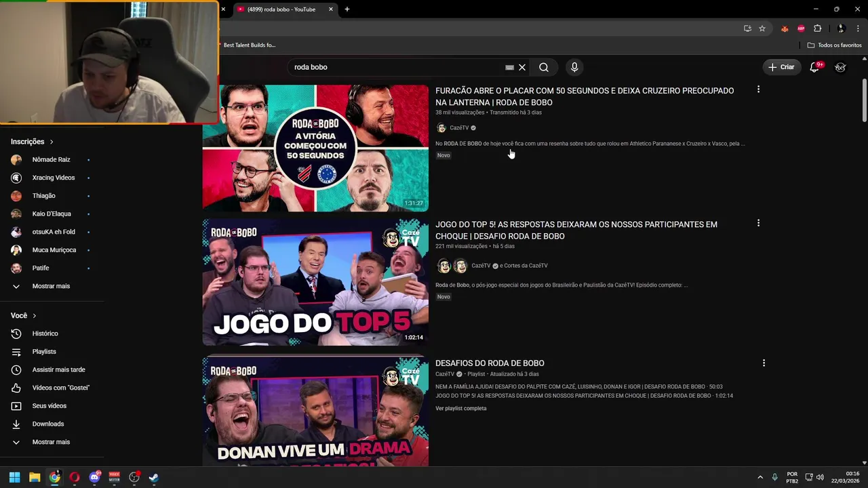The image size is (868, 488).
Task: Open the Chrome extensions puzzle icon
Action: click(817, 28)
